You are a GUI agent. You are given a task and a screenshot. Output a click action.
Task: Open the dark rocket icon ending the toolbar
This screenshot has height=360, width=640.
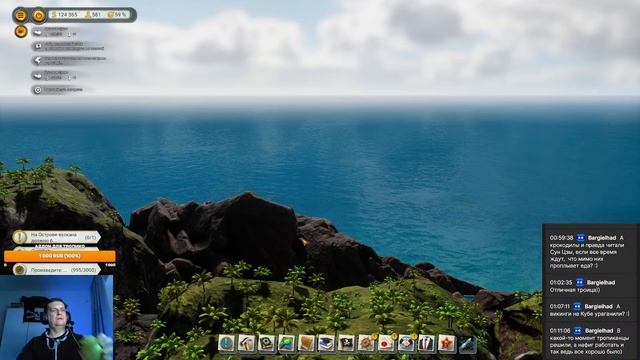point(467,344)
